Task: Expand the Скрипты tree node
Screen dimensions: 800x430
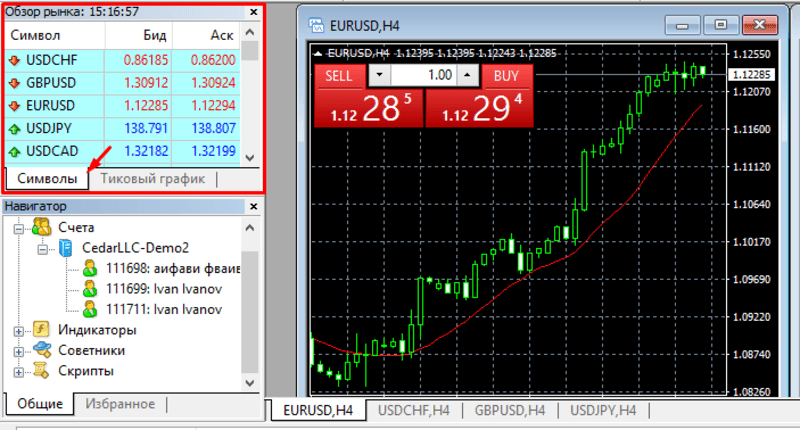Action: coord(19,372)
